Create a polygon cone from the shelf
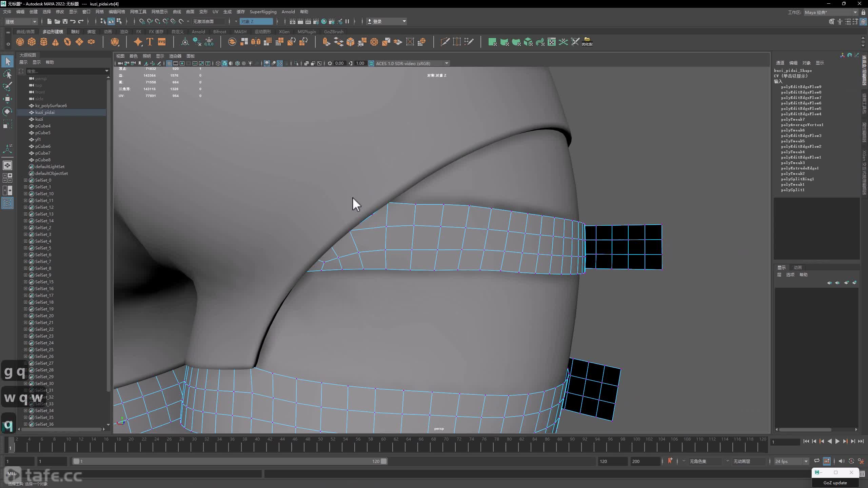Viewport: 868px width, 488px height. 56,42
